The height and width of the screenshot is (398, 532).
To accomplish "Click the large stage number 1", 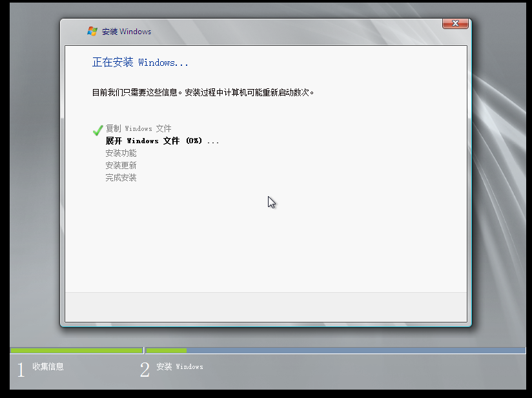I will [x=21, y=370].
